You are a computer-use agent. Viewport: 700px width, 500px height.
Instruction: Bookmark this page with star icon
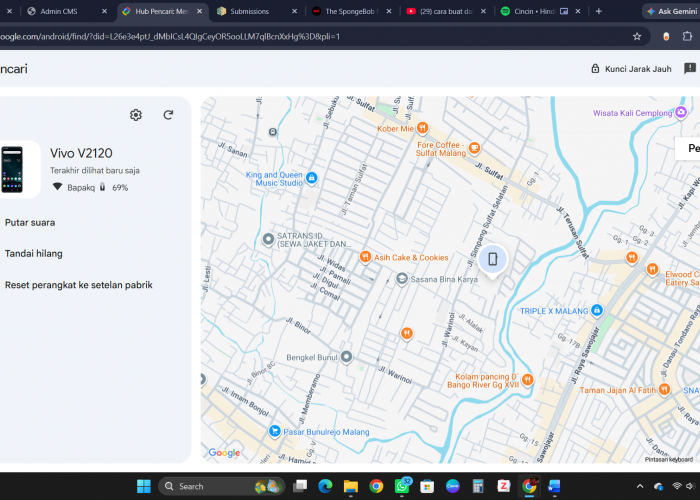point(637,37)
